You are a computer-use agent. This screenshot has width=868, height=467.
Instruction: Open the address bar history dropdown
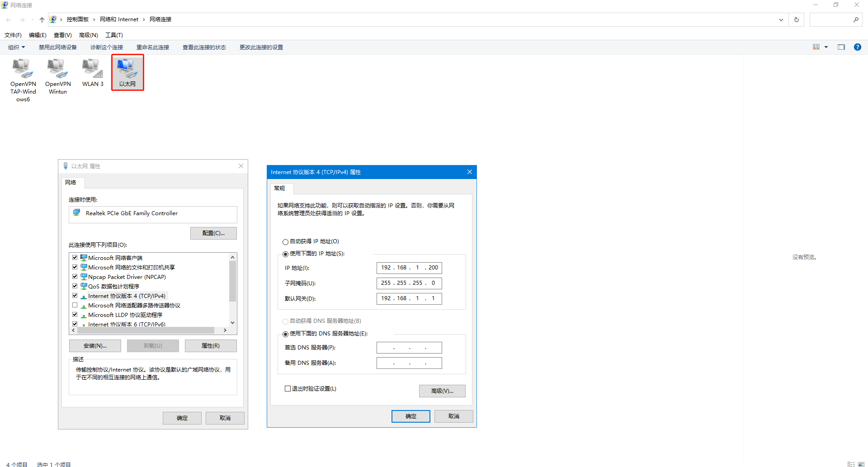(x=781, y=19)
